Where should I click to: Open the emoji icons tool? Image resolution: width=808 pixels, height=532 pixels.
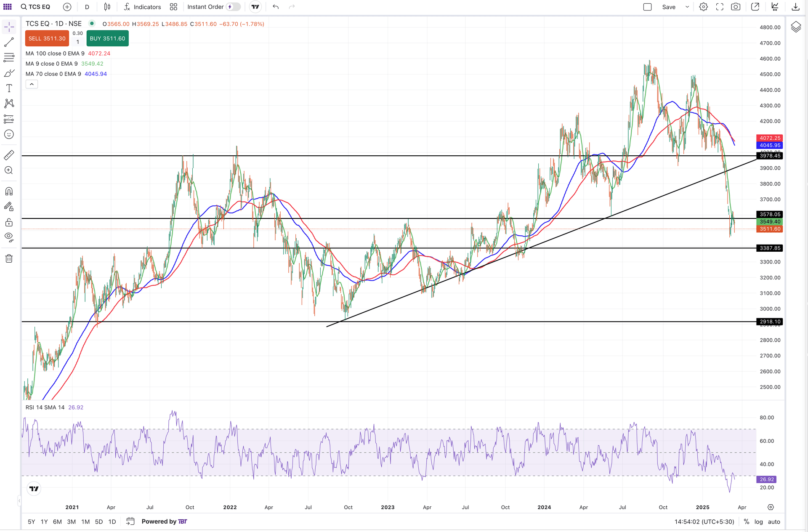(9, 134)
